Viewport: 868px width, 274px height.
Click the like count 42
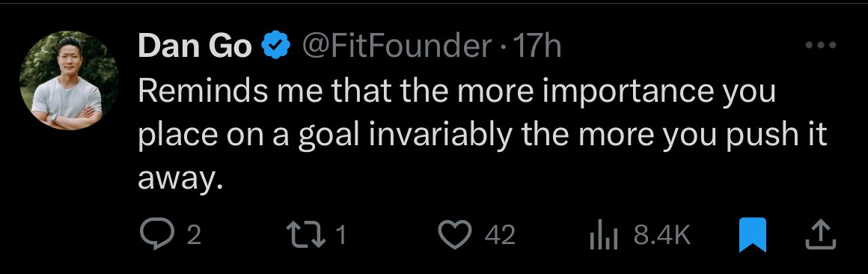pos(500,235)
